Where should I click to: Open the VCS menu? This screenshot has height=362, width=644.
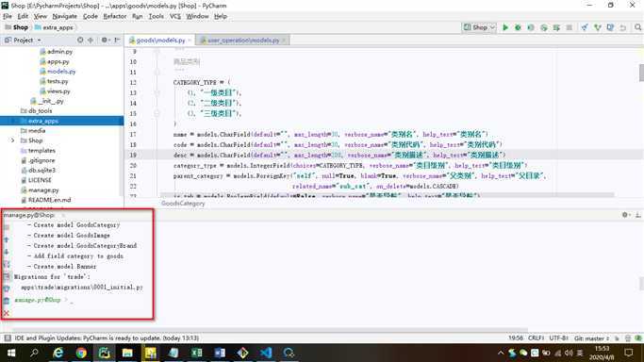(x=175, y=16)
